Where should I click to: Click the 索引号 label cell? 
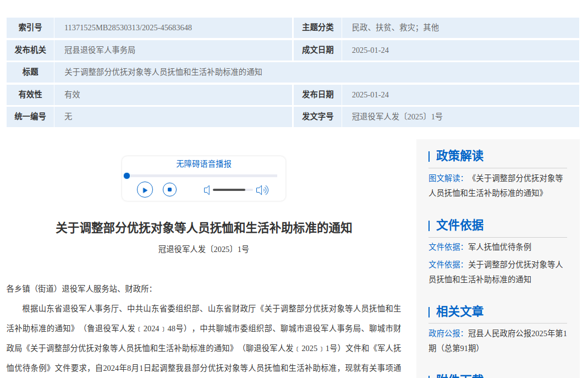30,28
